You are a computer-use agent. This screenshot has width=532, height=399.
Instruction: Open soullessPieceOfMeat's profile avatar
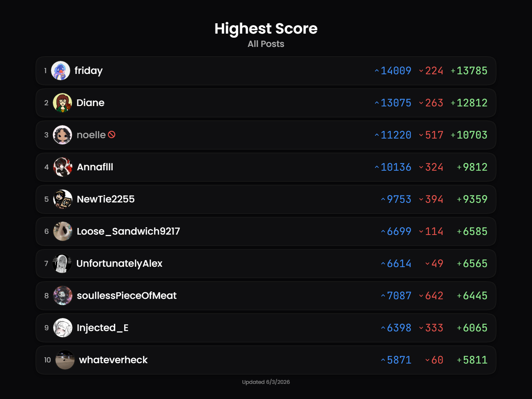(63, 296)
